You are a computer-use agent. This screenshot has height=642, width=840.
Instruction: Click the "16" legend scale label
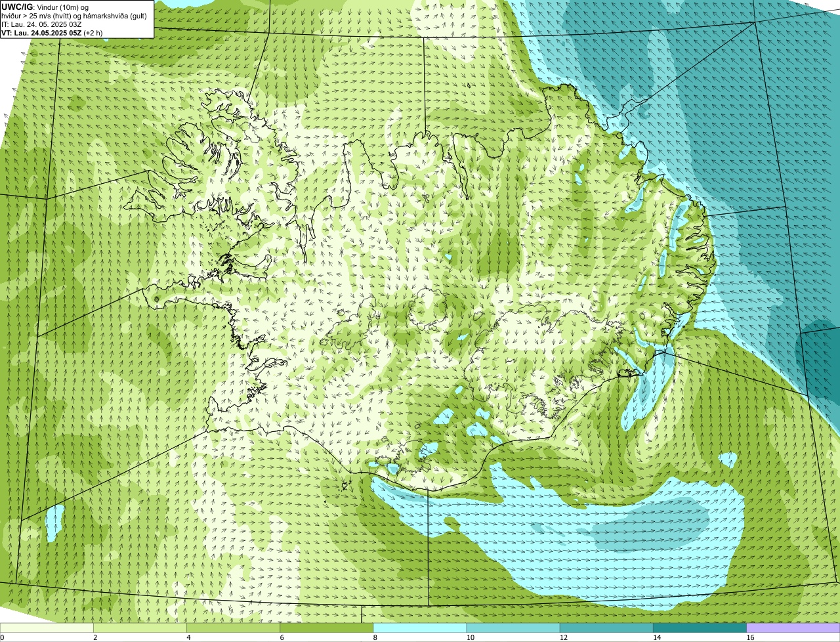click(750, 637)
